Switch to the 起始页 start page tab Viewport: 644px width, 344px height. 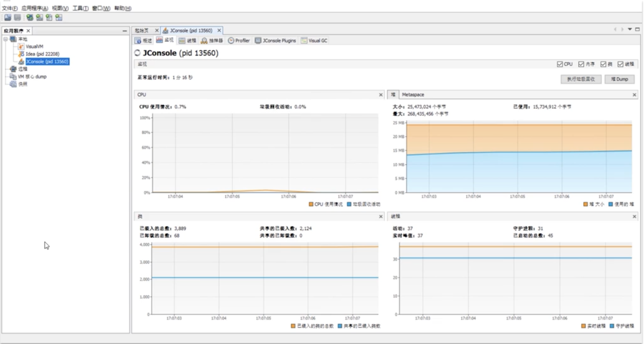(x=141, y=30)
